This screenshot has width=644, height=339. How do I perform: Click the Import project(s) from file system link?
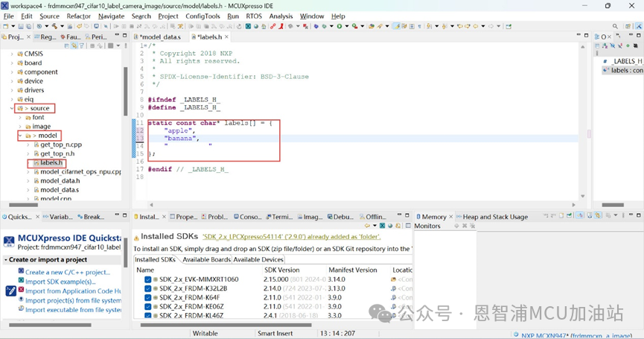72,300
